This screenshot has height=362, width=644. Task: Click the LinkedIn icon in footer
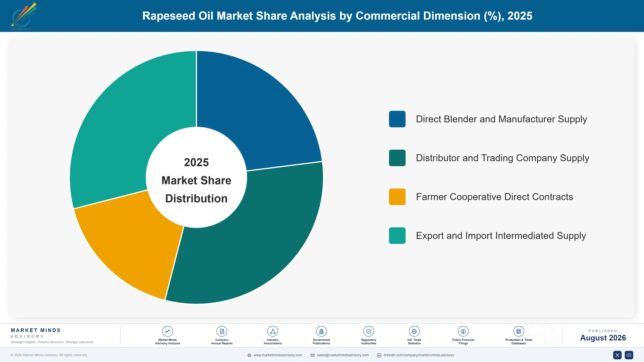click(x=379, y=355)
